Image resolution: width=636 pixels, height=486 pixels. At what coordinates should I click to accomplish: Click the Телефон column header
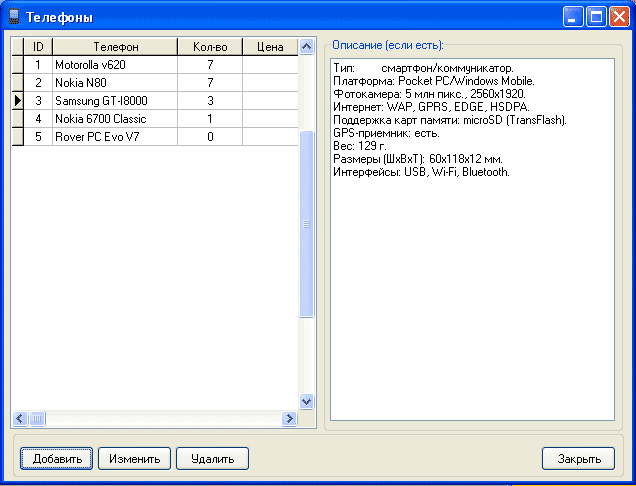pyautogui.click(x=115, y=47)
